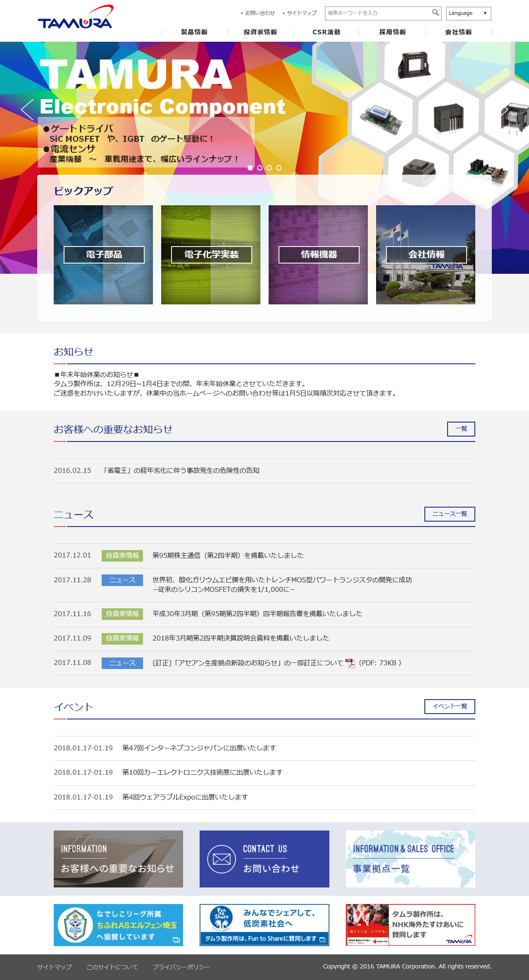Open 第47回インターネプコンジャパン event
This screenshot has width=529, height=980.
point(199,748)
